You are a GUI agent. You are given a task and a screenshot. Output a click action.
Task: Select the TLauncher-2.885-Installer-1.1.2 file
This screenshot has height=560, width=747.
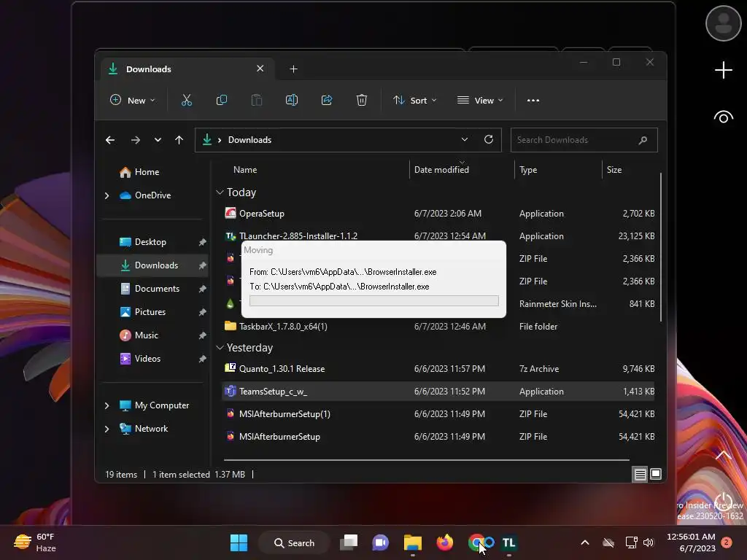(x=438, y=236)
